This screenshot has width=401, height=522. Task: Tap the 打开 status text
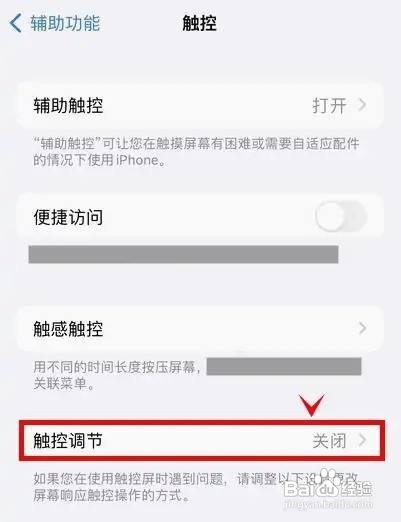pyautogui.click(x=329, y=106)
